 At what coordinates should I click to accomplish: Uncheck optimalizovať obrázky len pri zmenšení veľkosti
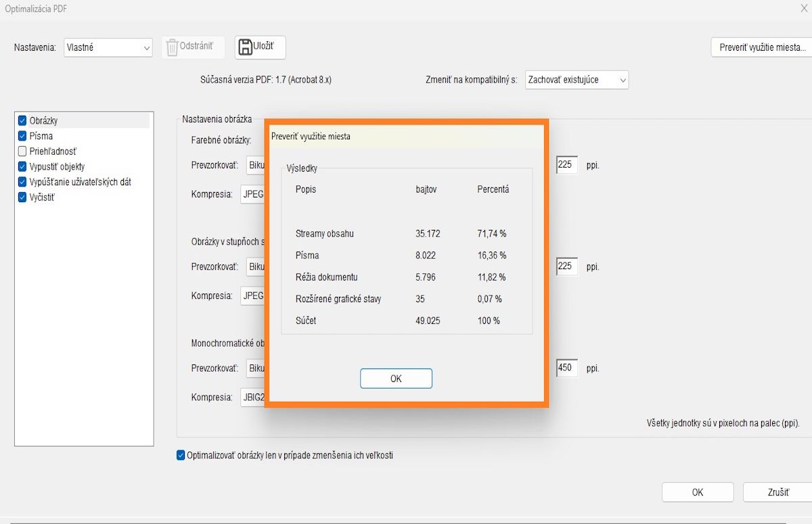pos(180,455)
